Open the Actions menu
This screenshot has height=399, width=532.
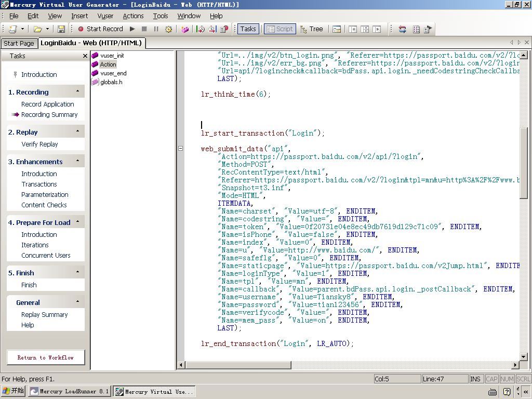[x=133, y=16]
